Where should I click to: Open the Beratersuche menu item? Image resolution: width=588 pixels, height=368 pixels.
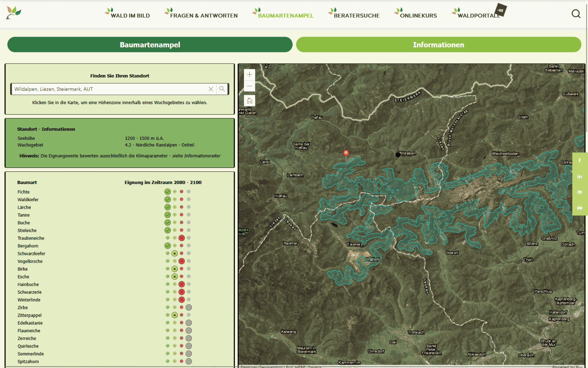pyautogui.click(x=356, y=16)
